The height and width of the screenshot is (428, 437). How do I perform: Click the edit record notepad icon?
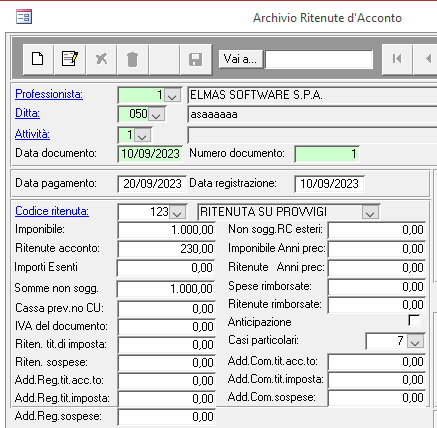pos(70,59)
